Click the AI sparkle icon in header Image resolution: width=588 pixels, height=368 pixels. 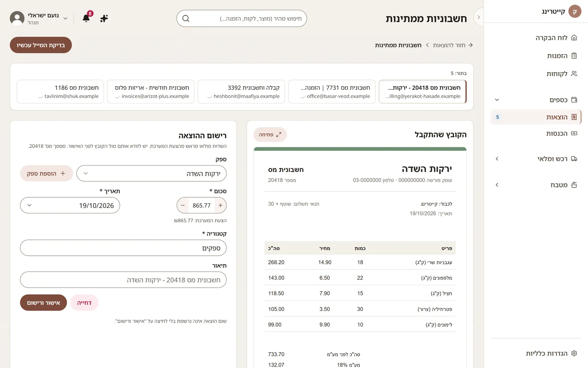(x=104, y=18)
